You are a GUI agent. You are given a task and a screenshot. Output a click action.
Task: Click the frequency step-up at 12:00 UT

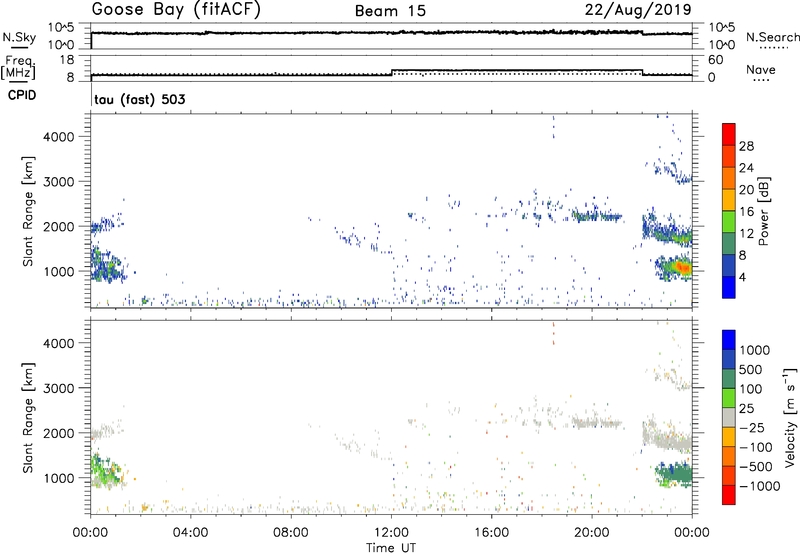(392, 72)
